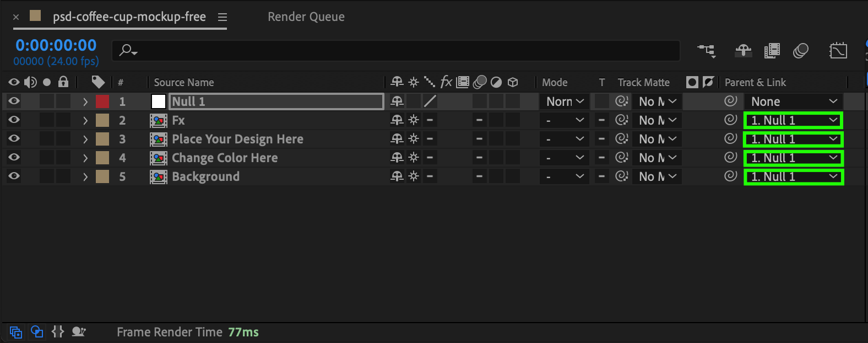Image resolution: width=868 pixels, height=343 pixels.
Task: Click the layer search field
Action: pos(397,51)
